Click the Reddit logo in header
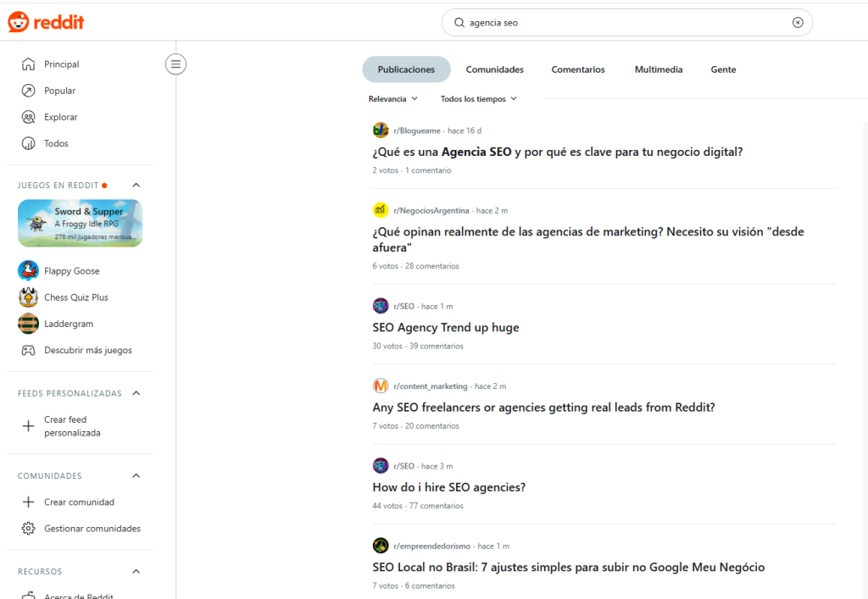868x599 pixels. 47,22
